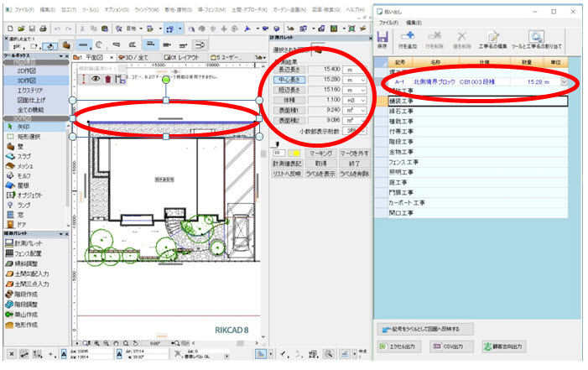Open the 築山作成 tool
This screenshot has width=588, height=370.
pos(26,315)
